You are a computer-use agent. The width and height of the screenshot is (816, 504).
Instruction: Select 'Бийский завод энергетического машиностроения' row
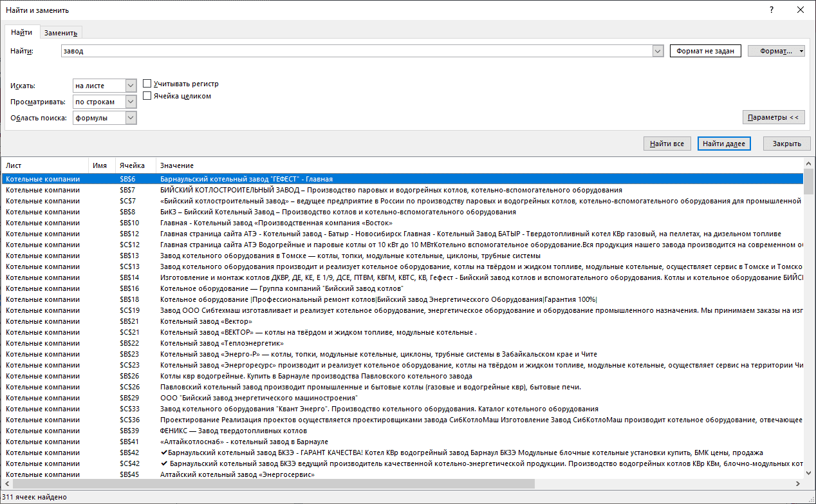point(402,398)
